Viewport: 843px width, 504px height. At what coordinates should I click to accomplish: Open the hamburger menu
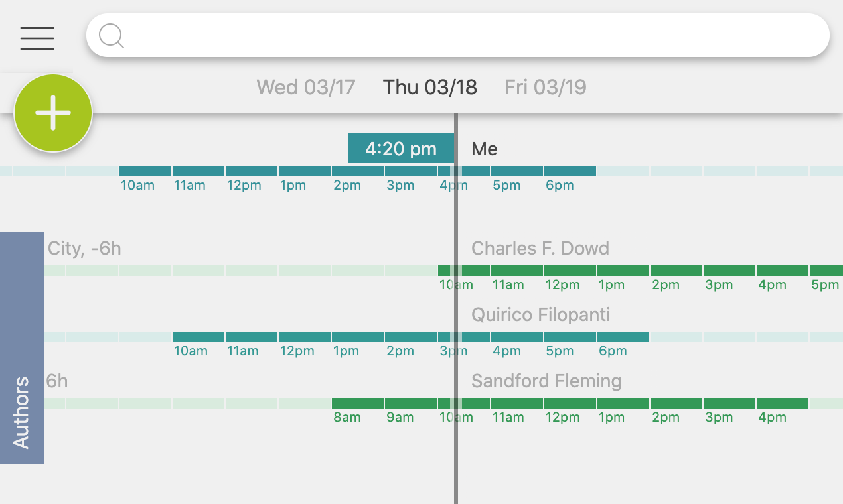point(37,38)
